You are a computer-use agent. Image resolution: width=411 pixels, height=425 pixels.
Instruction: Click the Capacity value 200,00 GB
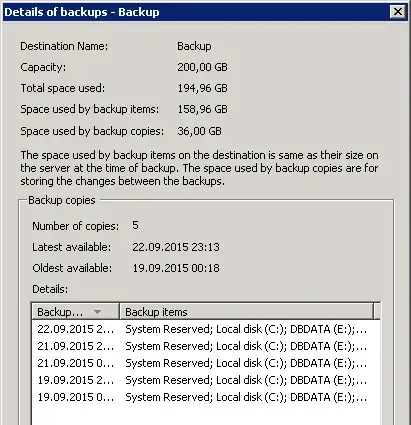point(202,67)
